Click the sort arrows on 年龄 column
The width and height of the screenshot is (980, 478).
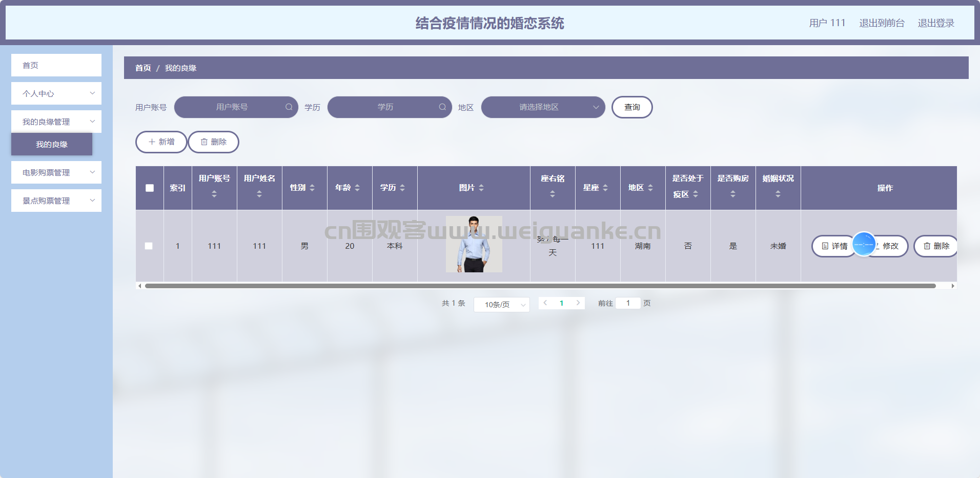(x=357, y=188)
